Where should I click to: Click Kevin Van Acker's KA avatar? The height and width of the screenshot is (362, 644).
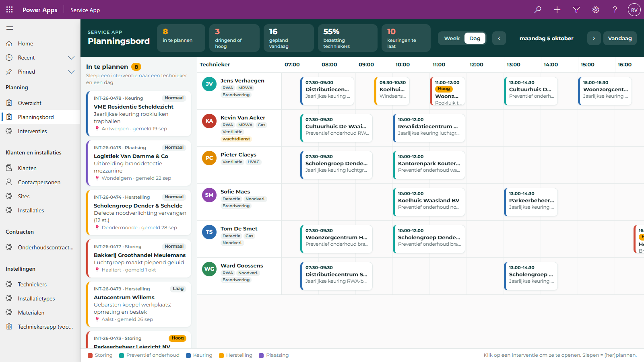pos(209,121)
